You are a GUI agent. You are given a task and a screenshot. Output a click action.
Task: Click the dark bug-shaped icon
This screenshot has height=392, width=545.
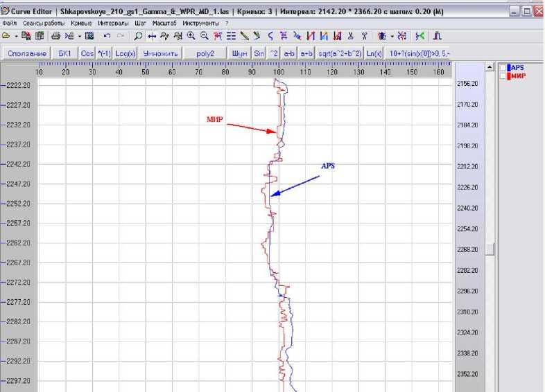(382, 36)
